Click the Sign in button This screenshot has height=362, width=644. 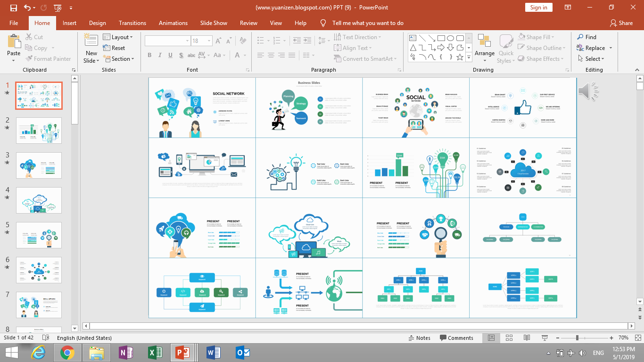pos(538,7)
